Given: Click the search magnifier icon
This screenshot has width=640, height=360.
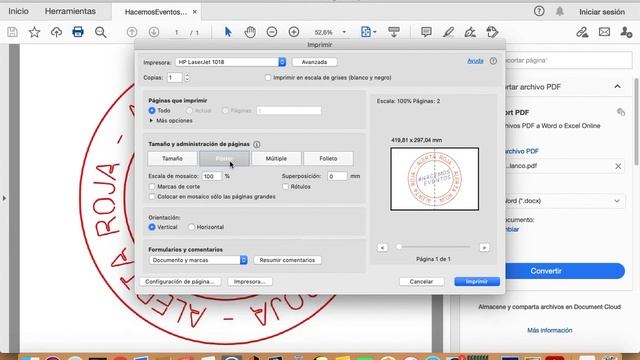Looking at the screenshot, I should pos(100,32).
